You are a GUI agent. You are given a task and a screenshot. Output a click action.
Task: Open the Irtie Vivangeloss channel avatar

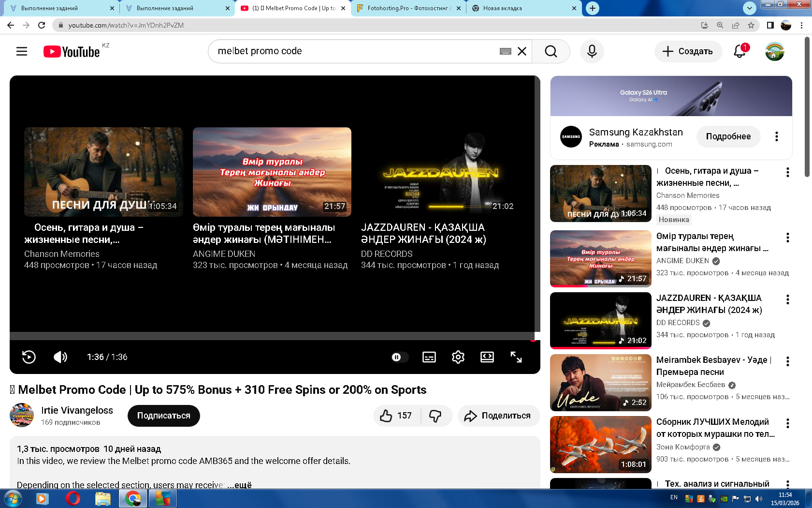point(22,415)
